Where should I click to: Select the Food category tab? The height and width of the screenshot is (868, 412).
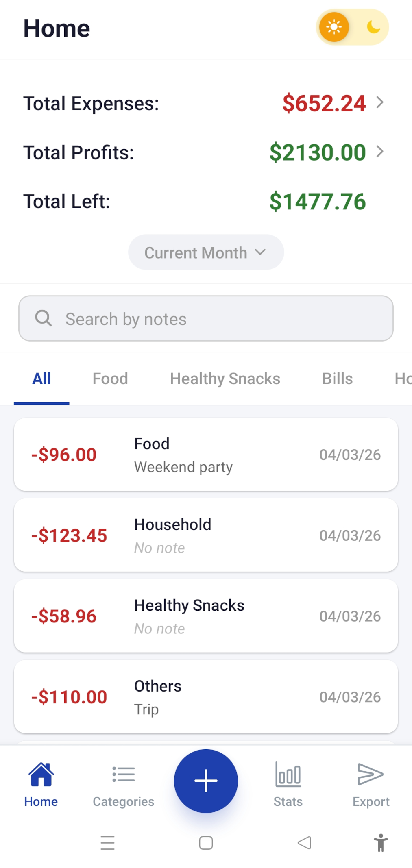pos(110,379)
